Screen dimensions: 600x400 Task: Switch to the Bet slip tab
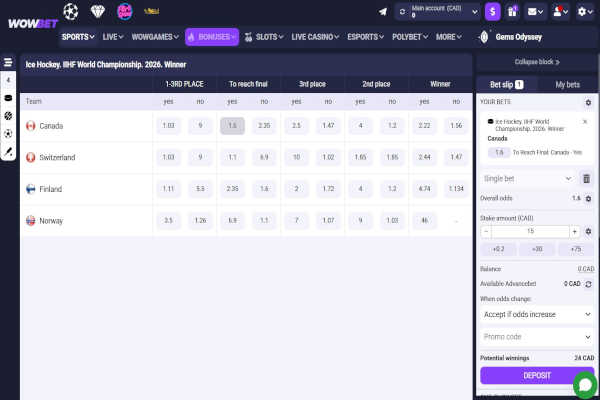tap(506, 85)
